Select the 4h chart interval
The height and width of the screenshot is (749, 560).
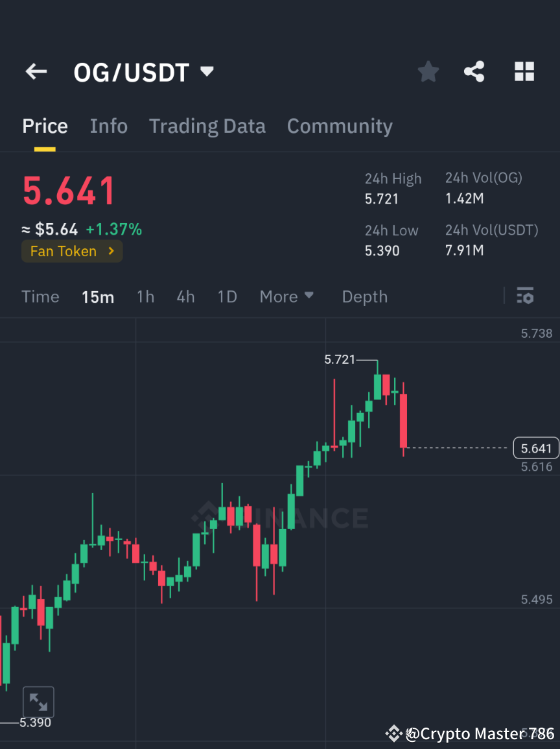point(185,296)
